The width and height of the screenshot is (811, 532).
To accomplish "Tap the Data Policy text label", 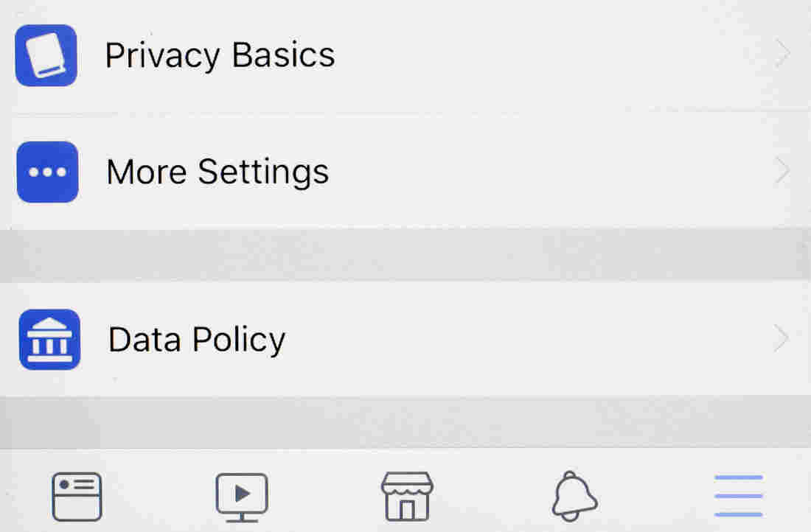I will [x=197, y=340].
